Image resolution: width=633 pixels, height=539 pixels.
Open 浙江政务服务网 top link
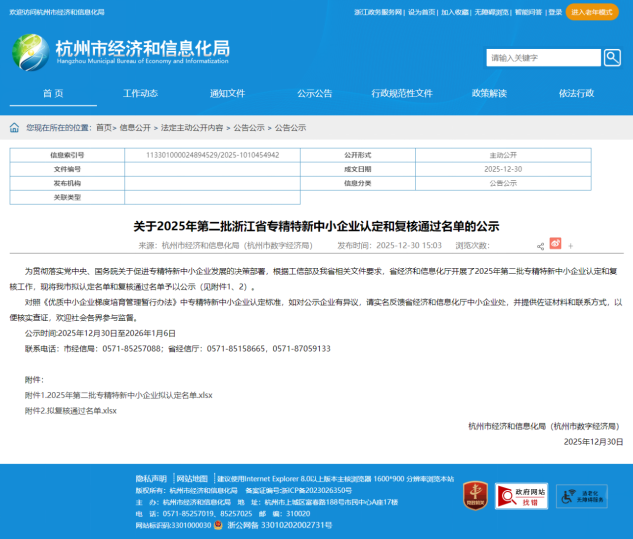click(x=378, y=12)
